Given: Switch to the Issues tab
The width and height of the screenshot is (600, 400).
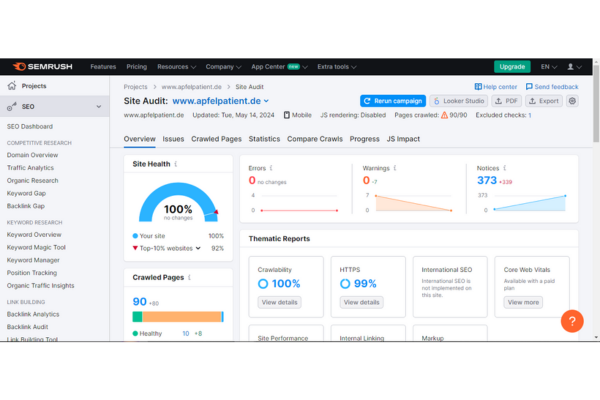Looking at the screenshot, I should [x=173, y=139].
